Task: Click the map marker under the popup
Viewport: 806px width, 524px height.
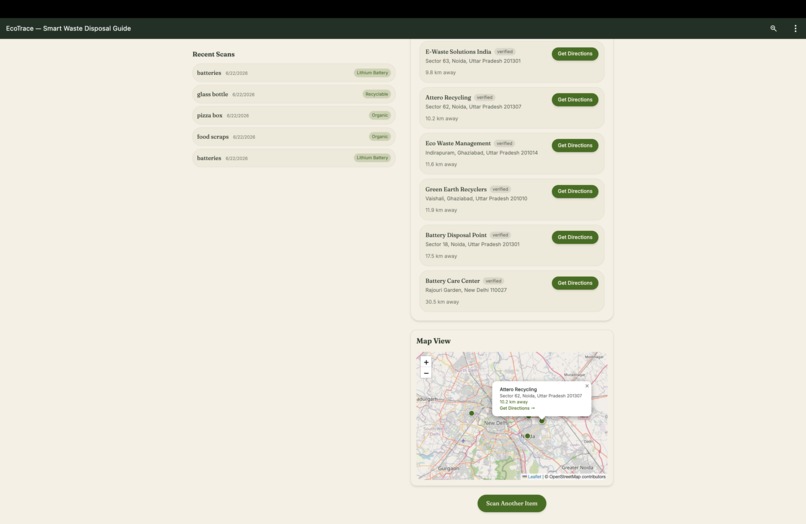Action: click(x=542, y=421)
